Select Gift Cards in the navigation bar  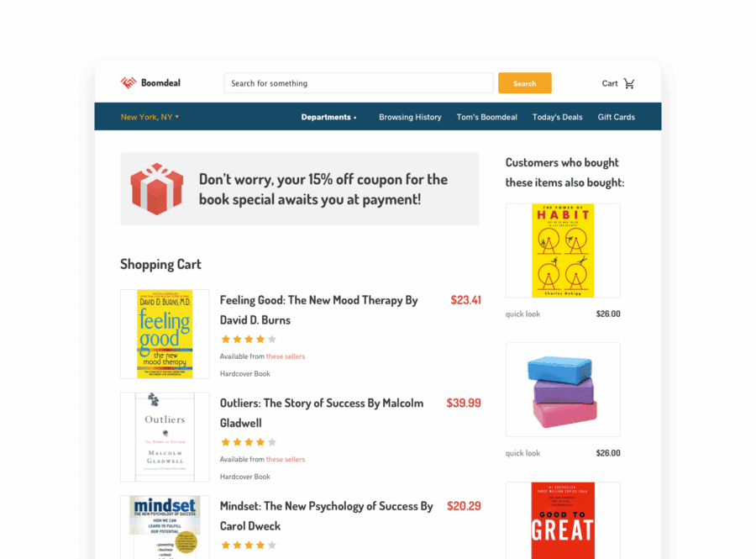pyautogui.click(x=617, y=117)
